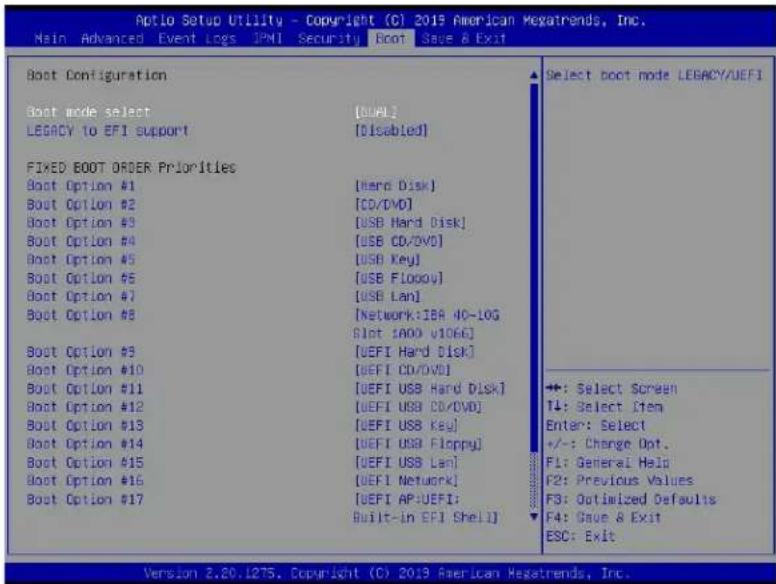Select the Boot tab
The image size is (776, 584).
coord(390,39)
